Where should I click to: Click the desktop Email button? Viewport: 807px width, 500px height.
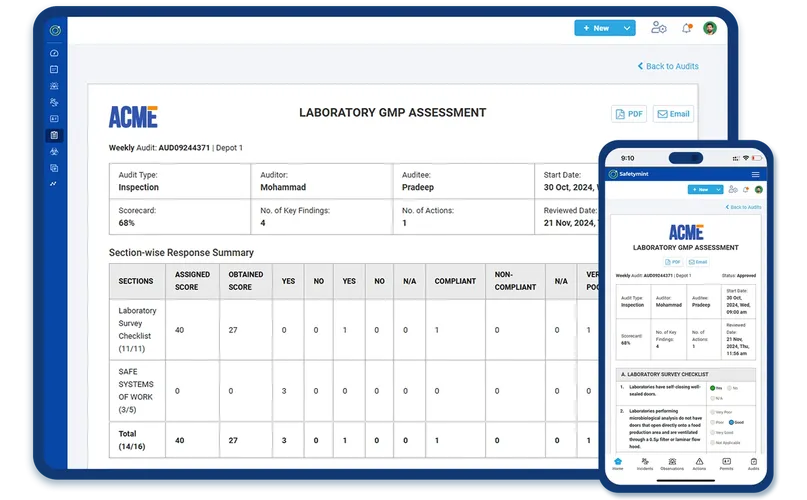click(x=673, y=114)
